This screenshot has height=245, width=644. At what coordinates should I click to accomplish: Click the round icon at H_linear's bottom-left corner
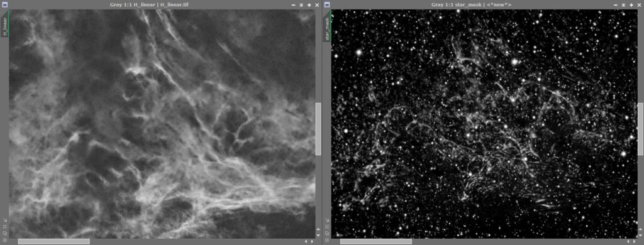click(x=5, y=240)
